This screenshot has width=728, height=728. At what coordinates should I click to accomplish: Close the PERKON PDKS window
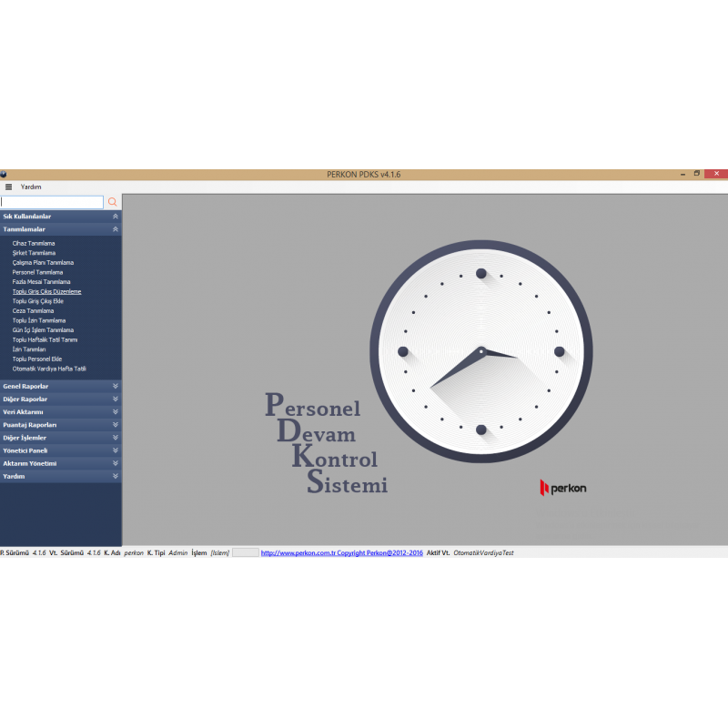coord(716,174)
